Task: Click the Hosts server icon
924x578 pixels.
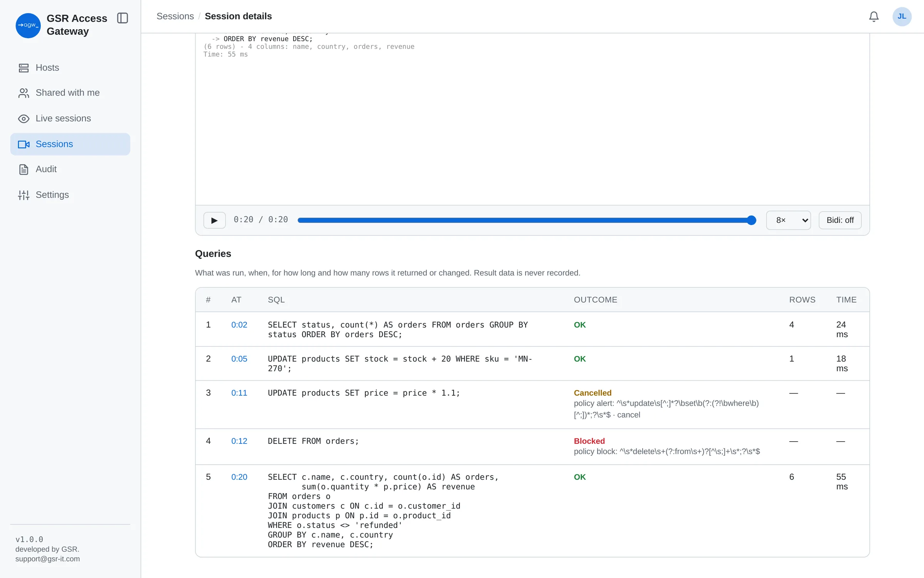Action: (23, 68)
